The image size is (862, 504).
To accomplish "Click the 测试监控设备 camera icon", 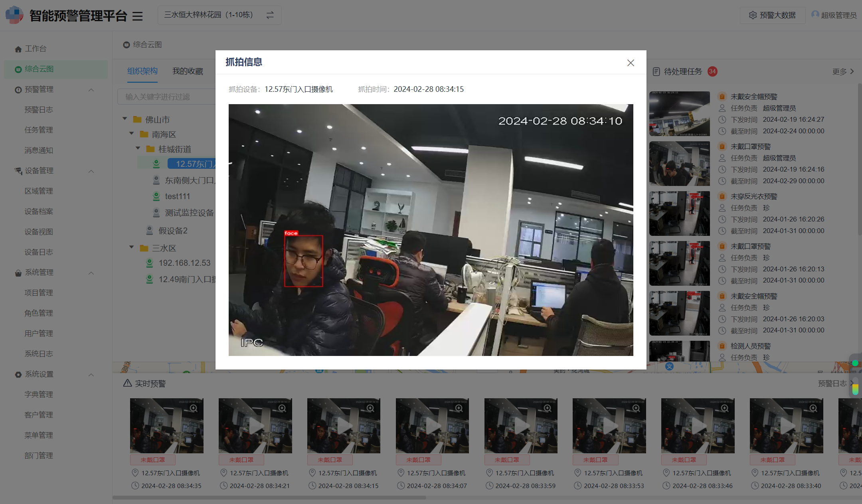I will click(156, 213).
